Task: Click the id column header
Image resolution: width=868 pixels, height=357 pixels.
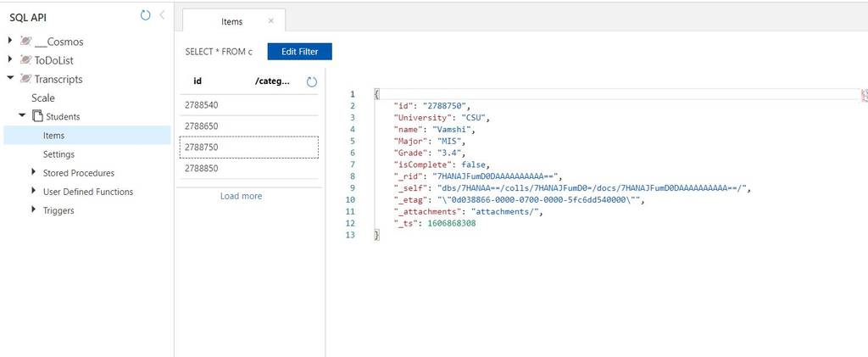Action: tap(197, 81)
